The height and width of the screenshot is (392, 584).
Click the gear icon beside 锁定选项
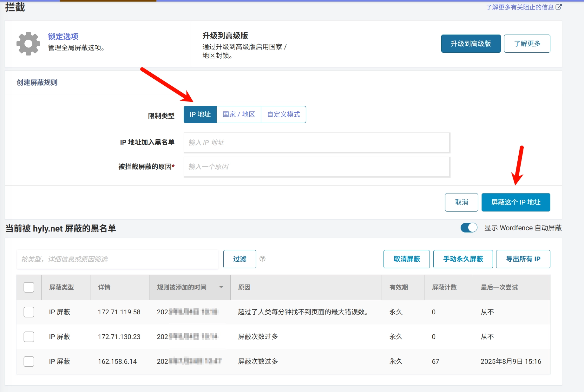(29, 44)
